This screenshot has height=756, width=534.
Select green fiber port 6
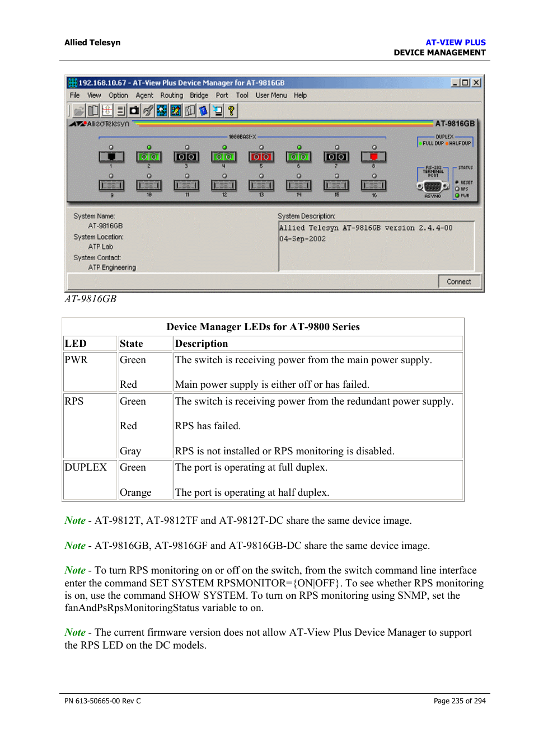(298, 157)
